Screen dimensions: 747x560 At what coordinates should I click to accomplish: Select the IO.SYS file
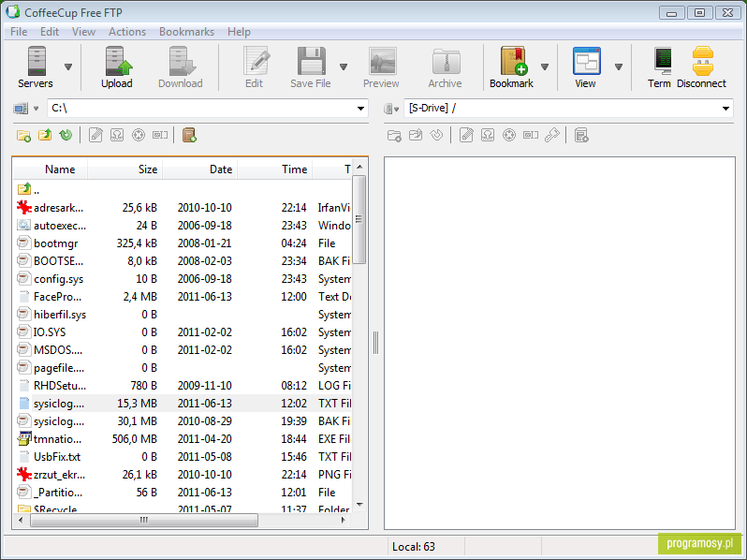pos(183,332)
